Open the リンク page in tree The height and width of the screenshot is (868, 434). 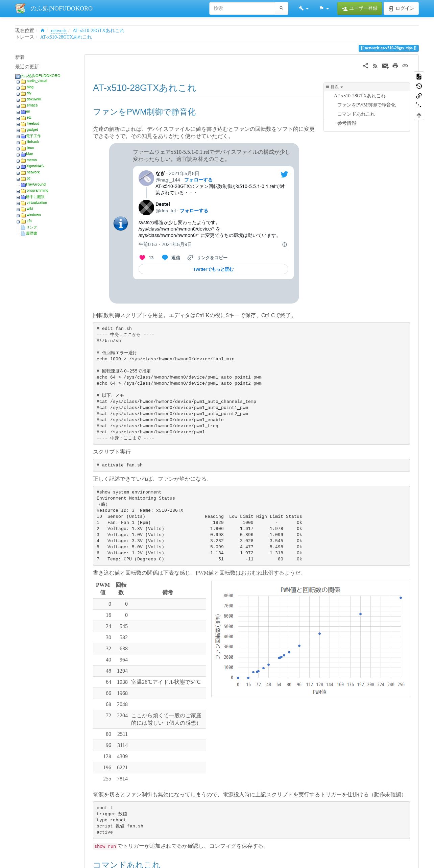coord(31,227)
